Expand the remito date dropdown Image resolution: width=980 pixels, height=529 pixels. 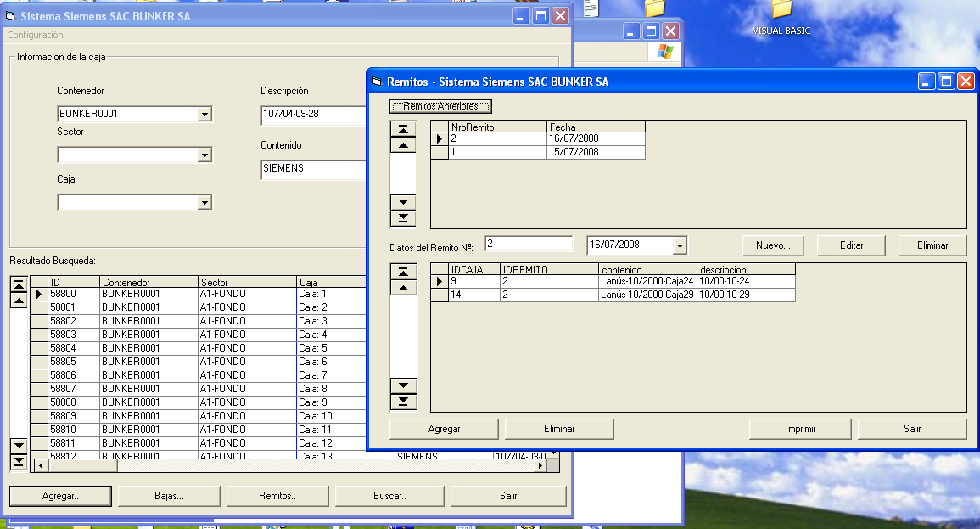tap(679, 245)
